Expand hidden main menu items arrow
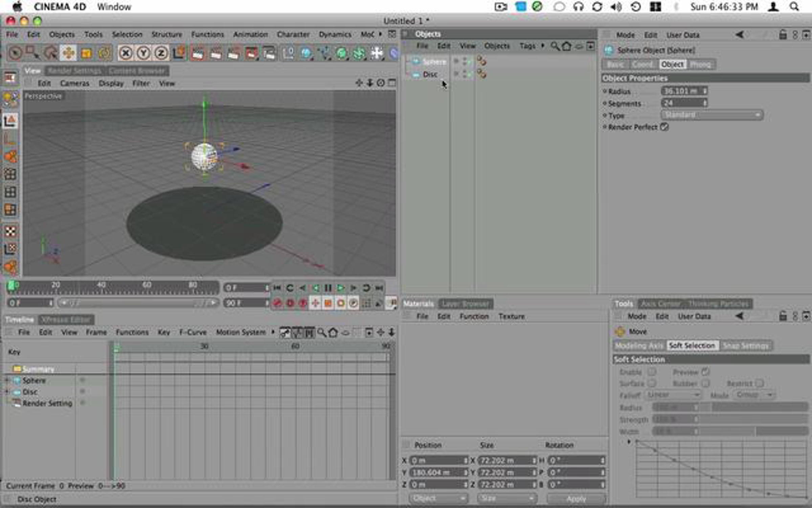This screenshot has height=508, width=812. point(380,34)
